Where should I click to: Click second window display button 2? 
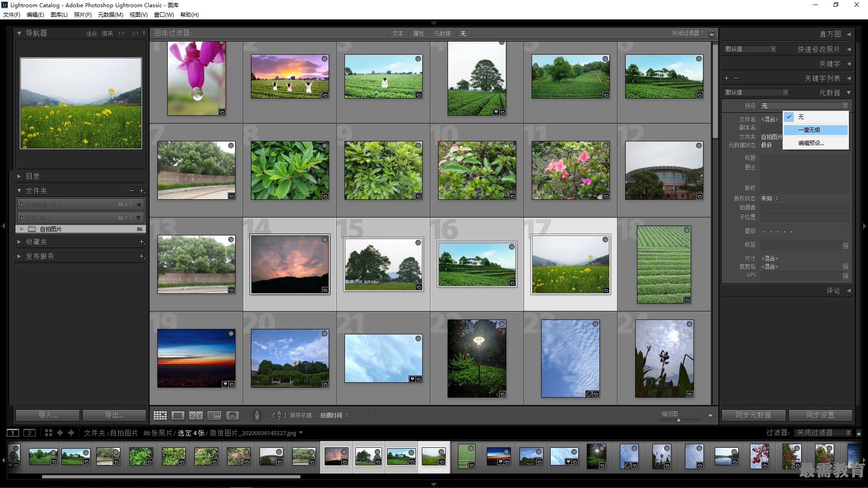pos(29,433)
